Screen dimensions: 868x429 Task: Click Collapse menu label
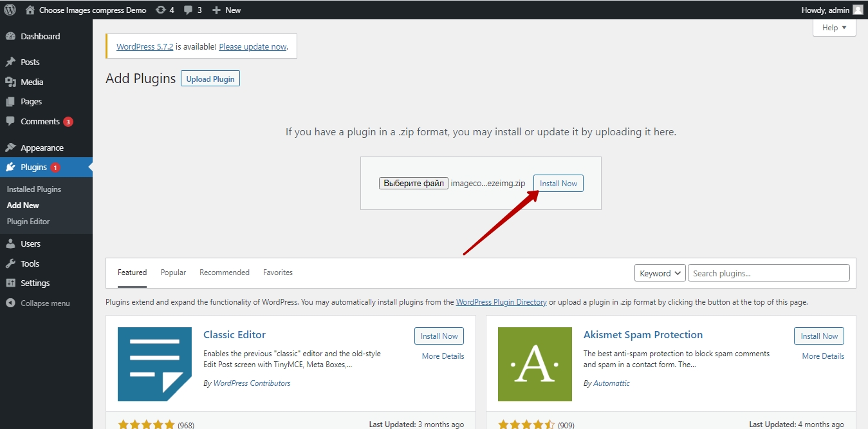coord(45,303)
